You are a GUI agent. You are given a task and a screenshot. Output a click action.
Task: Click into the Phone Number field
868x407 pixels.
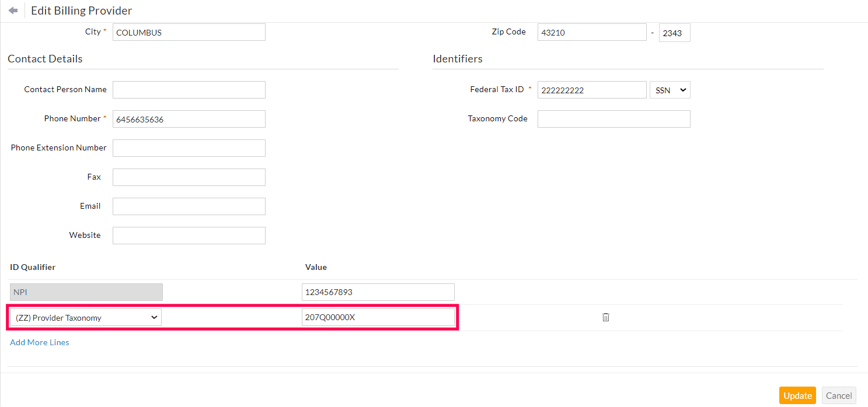tap(189, 119)
